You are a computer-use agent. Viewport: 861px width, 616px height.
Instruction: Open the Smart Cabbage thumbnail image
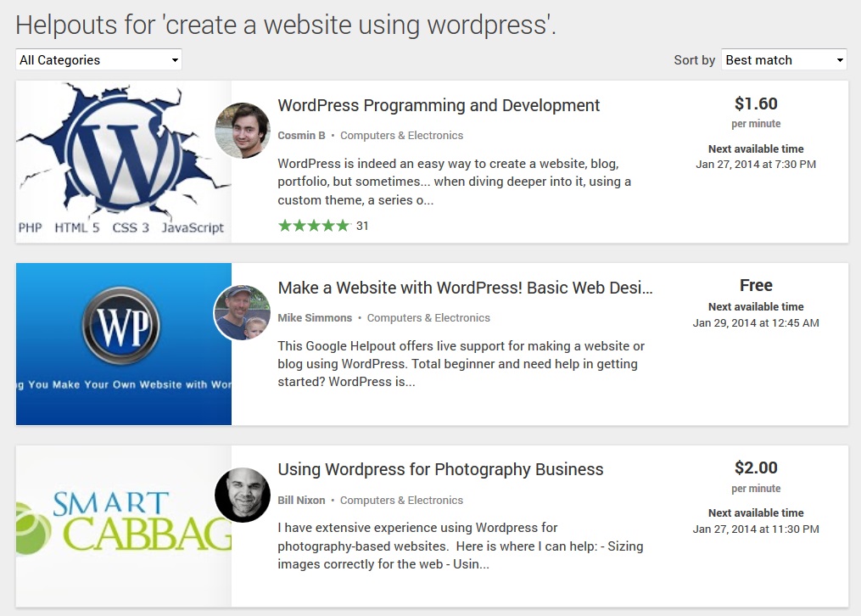[x=123, y=526]
